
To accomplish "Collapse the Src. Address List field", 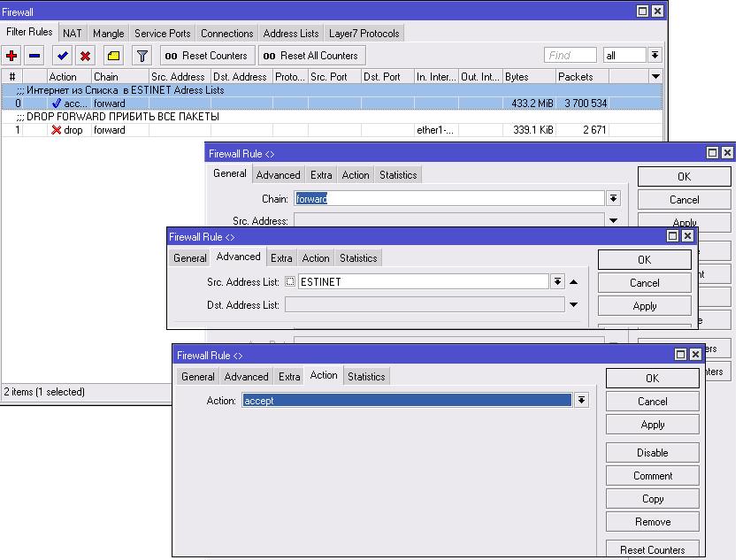I will pyautogui.click(x=574, y=282).
